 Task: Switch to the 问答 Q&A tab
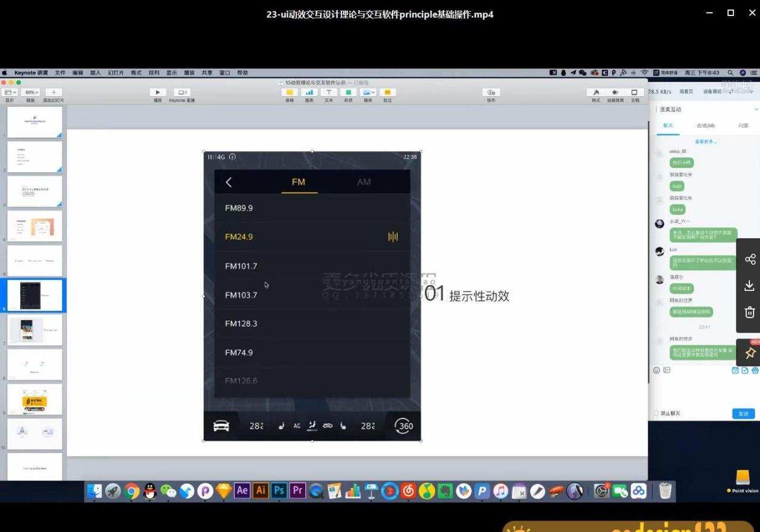[x=743, y=125]
